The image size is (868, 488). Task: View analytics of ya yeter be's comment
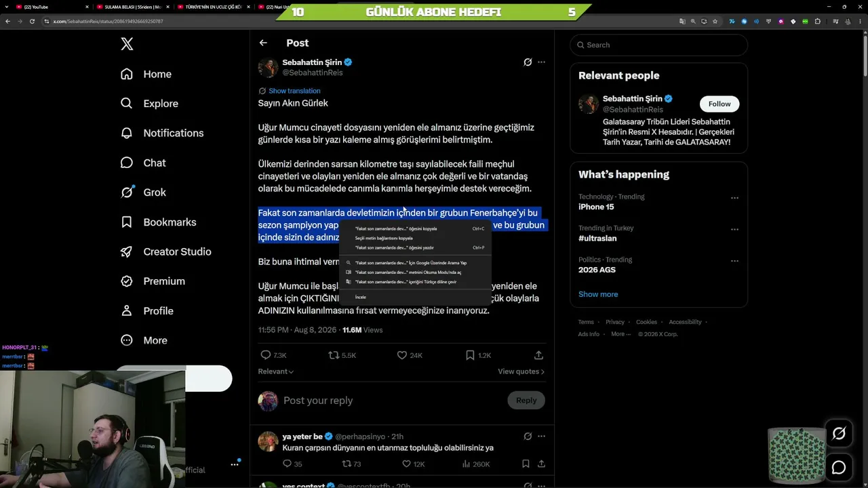pyautogui.click(x=475, y=464)
